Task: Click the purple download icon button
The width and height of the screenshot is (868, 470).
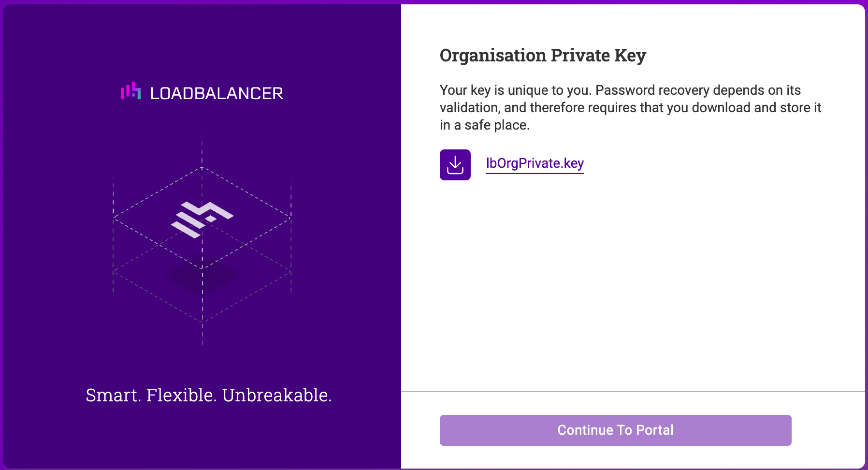Action: coord(455,165)
